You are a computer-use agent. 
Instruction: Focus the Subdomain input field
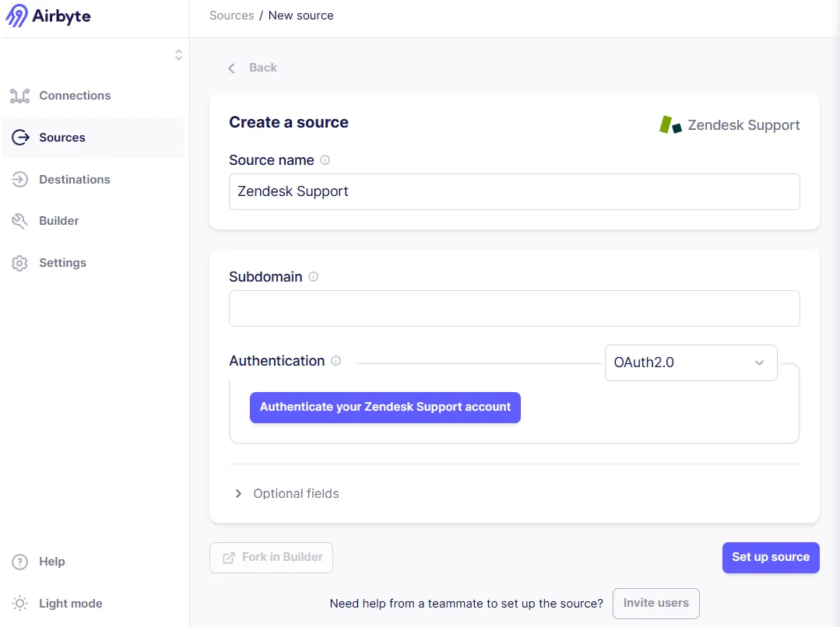pos(515,308)
